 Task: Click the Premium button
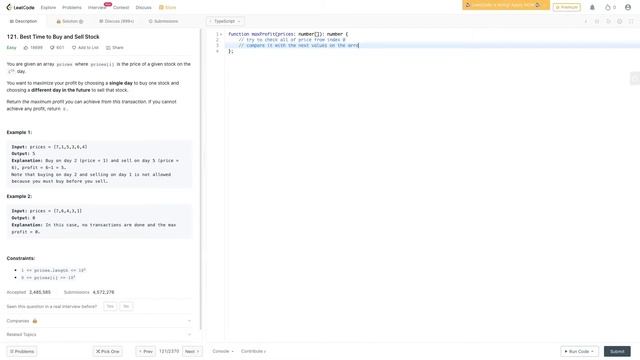pyautogui.click(x=567, y=7)
